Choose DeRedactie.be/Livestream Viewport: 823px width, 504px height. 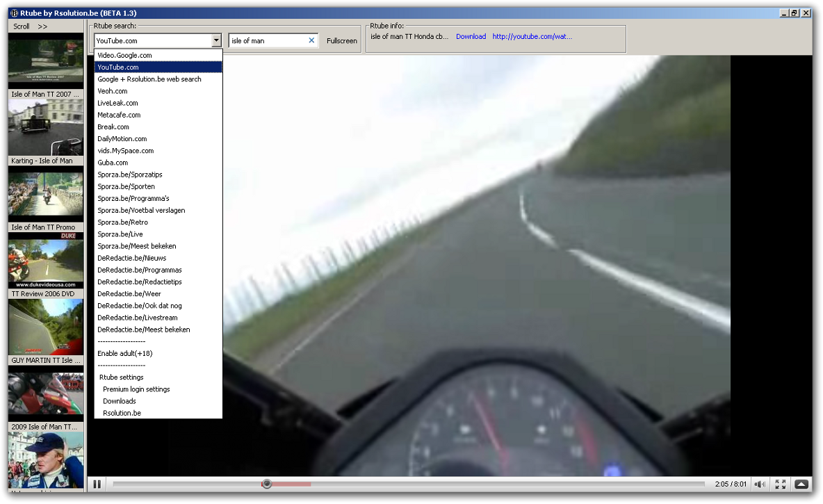pyautogui.click(x=158, y=318)
